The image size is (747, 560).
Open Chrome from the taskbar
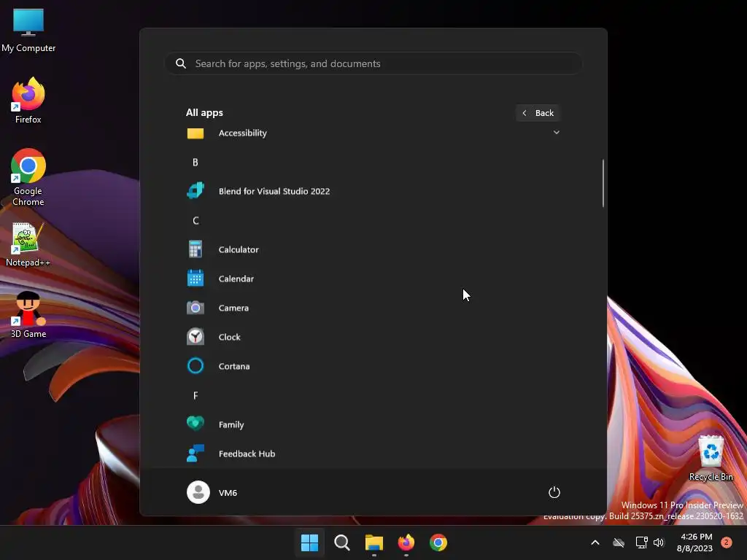click(x=438, y=542)
